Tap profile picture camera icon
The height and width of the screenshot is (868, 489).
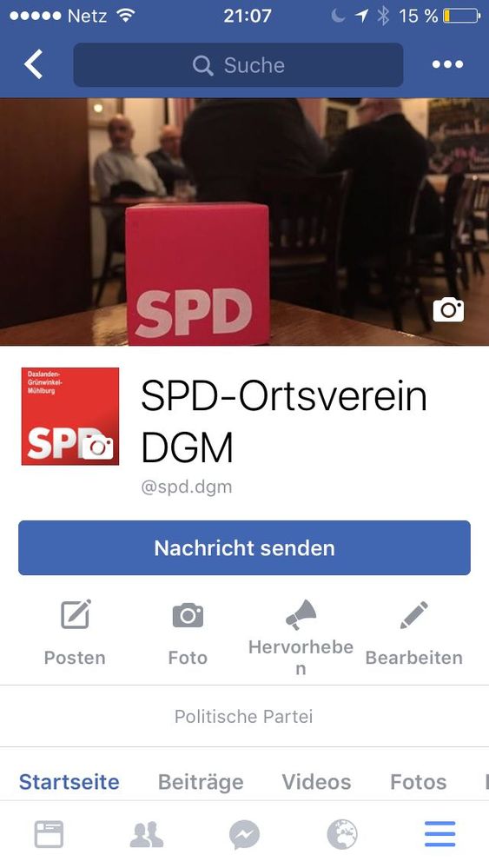(x=97, y=447)
